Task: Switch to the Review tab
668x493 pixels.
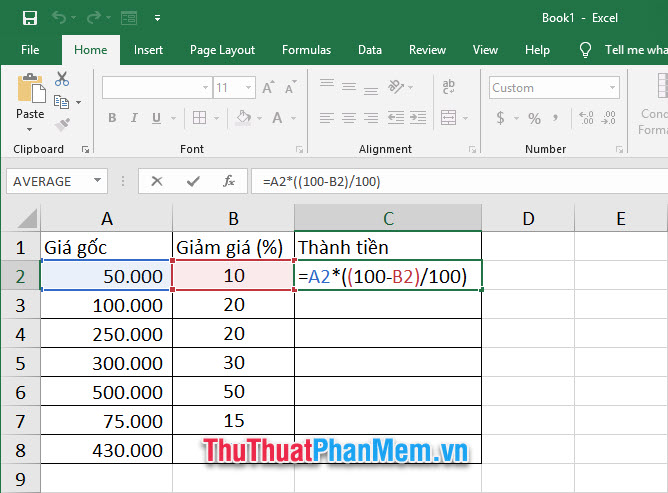Action: (x=427, y=50)
